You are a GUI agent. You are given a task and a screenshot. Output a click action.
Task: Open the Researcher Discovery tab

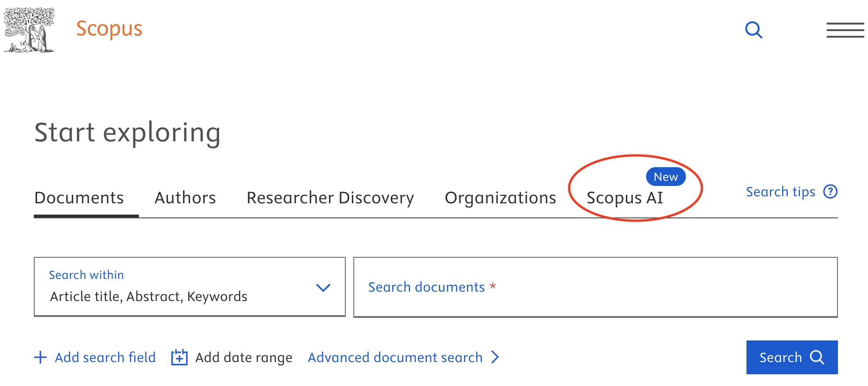[330, 198]
